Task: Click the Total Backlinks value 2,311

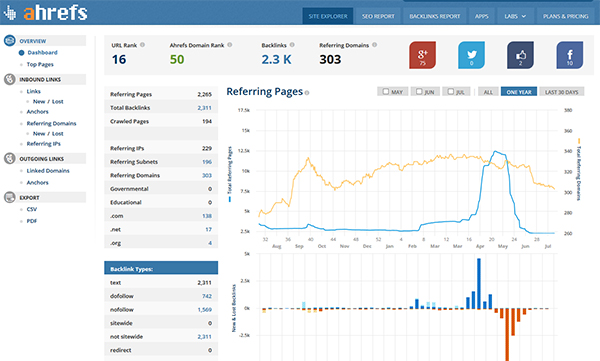Action: click(x=204, y=108)
